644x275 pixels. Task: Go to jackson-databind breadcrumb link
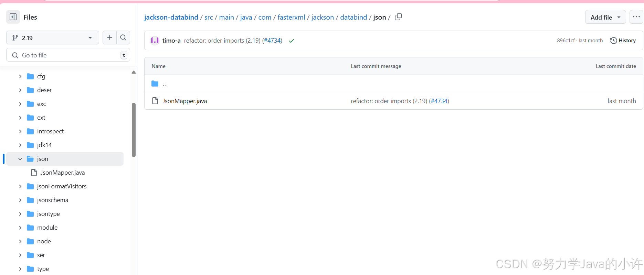pos(171,17)
